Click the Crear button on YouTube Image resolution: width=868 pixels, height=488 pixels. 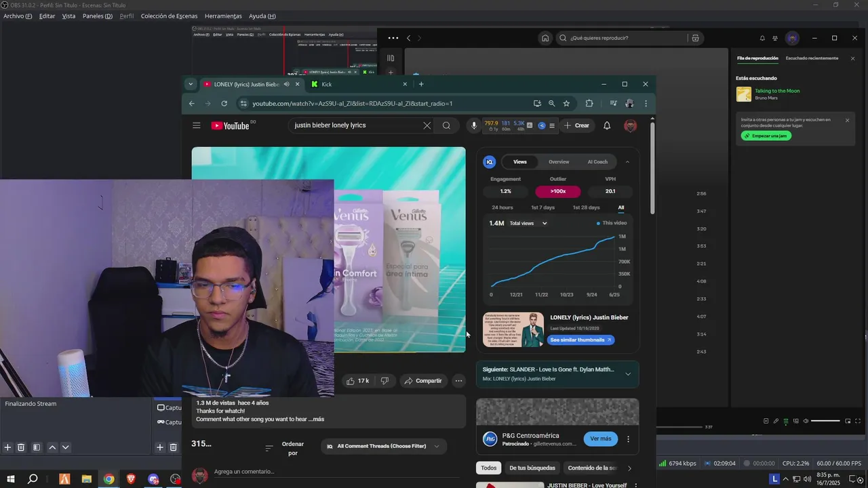576,125
